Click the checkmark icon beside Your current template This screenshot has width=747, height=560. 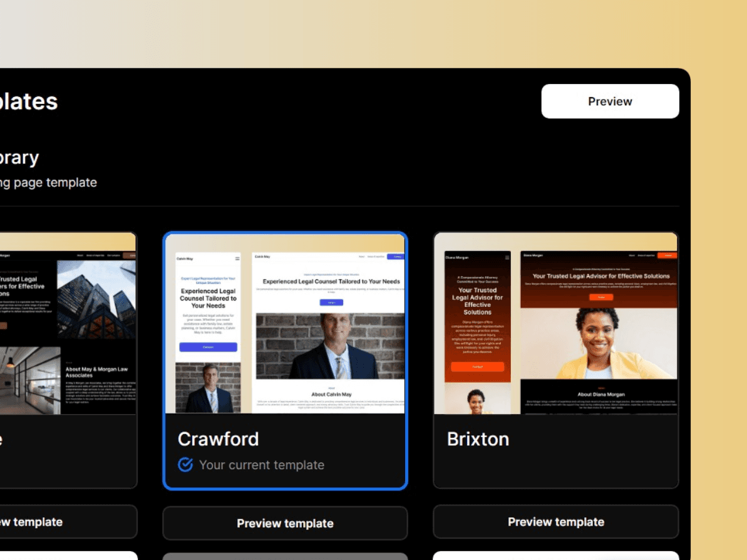185,465
